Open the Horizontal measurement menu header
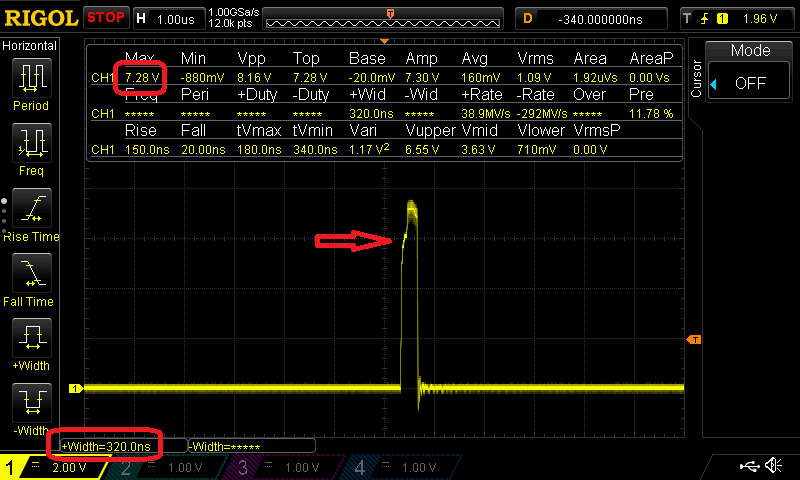Screen dimensions: 800x480 [x=30, y=46]
